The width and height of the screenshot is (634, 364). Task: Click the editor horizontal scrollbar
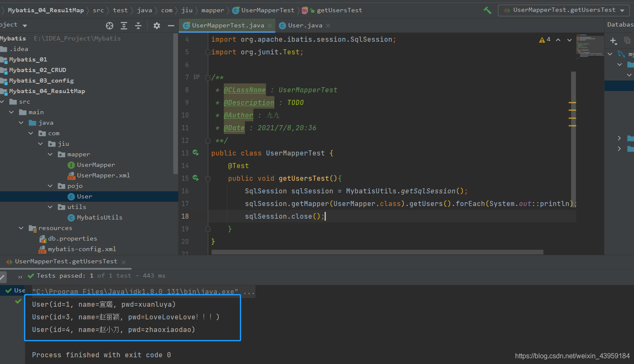click(377, 252)
